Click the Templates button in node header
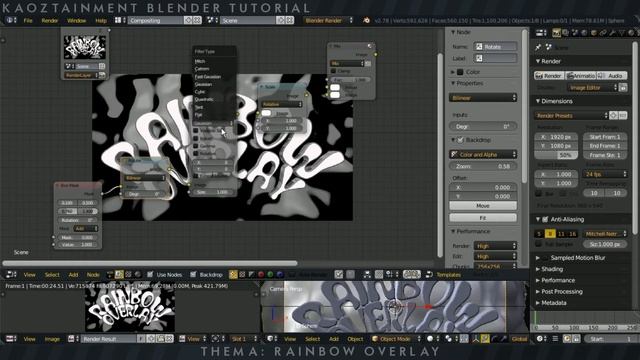The width and height of the screenshot is (640, 360). (449, 275)
